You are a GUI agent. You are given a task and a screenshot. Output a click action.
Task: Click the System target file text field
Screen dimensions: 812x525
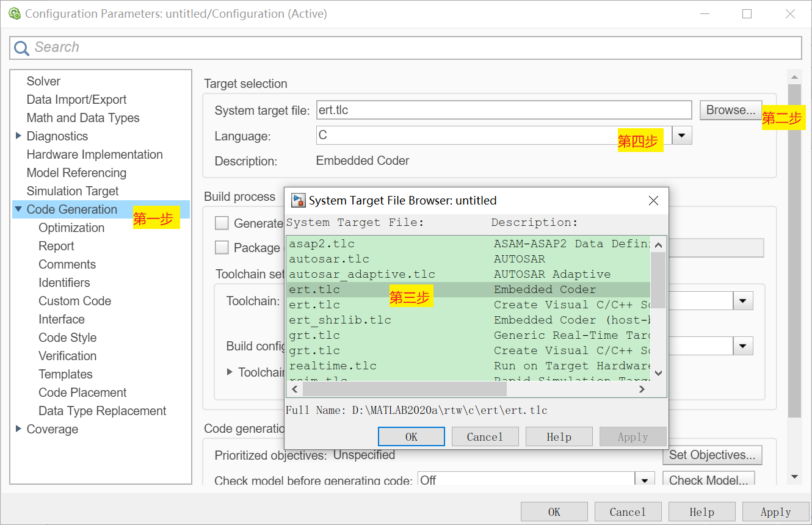504,110
